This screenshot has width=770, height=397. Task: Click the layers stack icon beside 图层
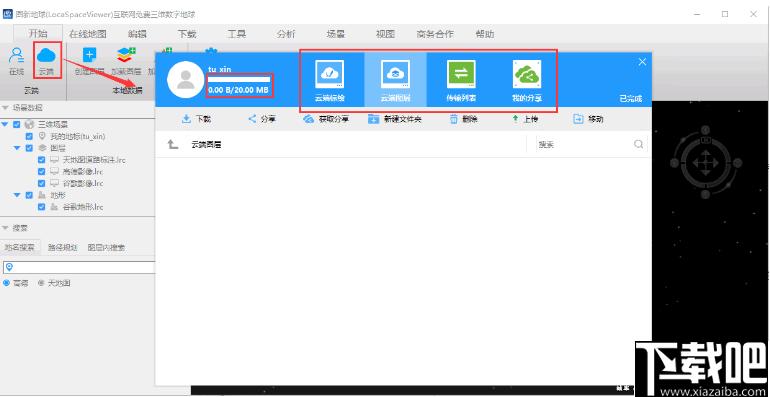tap(42, 148)
